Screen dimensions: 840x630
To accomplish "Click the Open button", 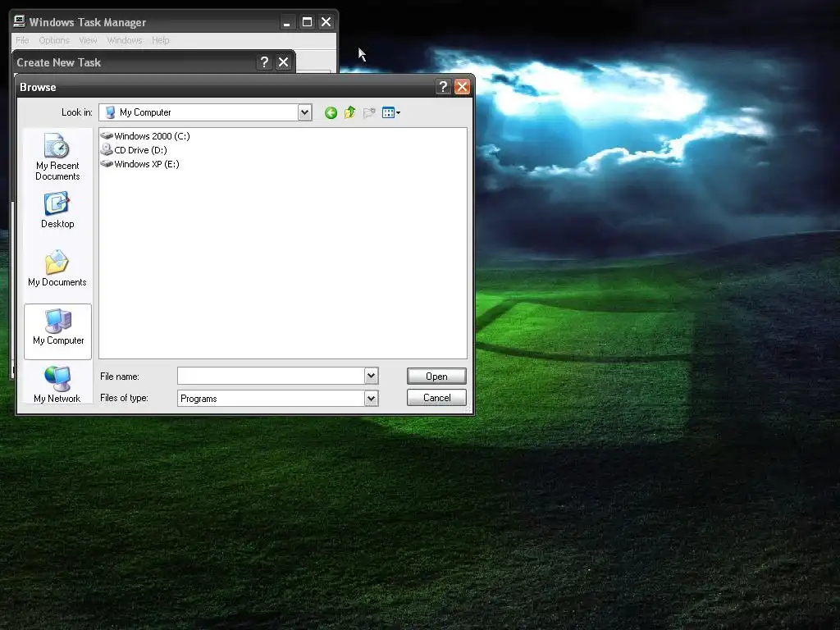I will 436,376.
